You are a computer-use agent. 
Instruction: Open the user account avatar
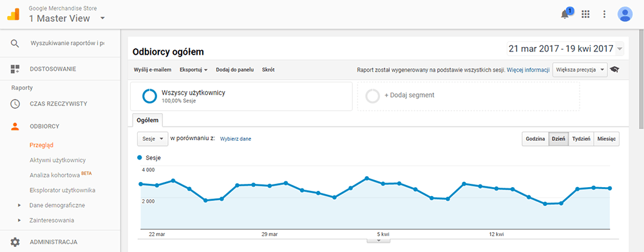625,14
